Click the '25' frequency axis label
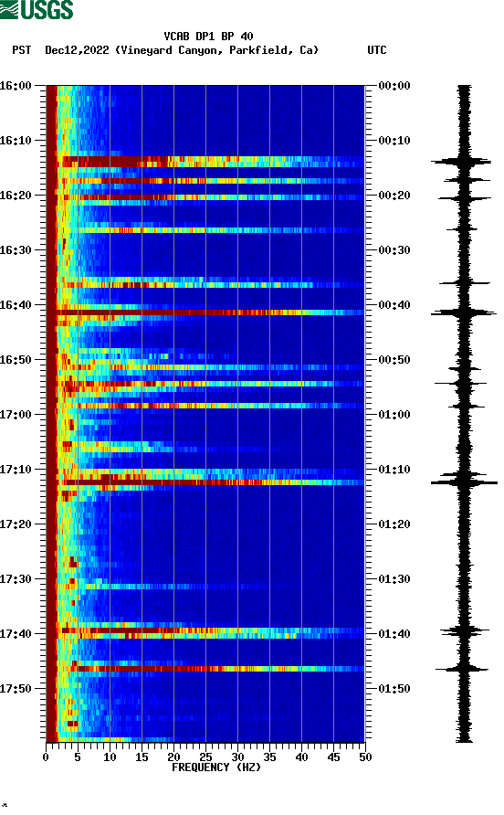This screenshot has height=815, width=504. pyautogui.click(x=205, y=757)
